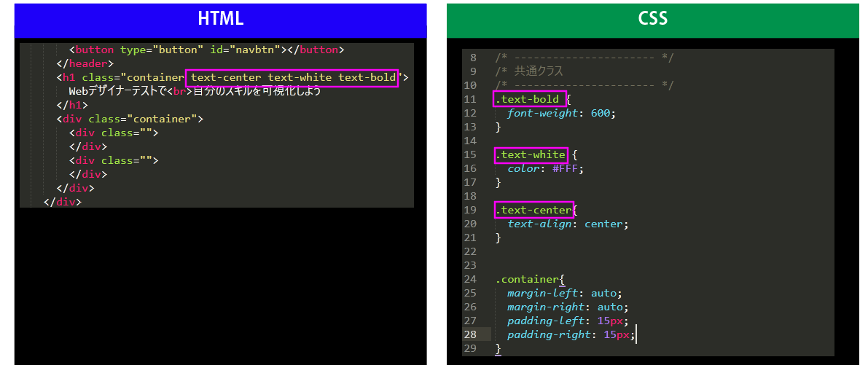The image size is (868, 365).
Task: Click the .text-center selector in CSS
Action: click(533, 211)
